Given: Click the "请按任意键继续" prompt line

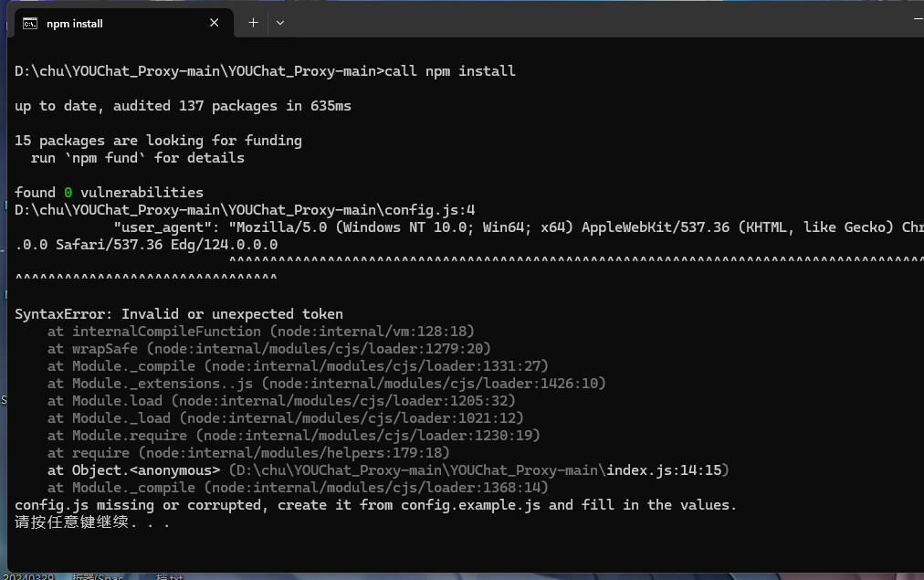Looking at the screenshot, I should coord(91,523).
